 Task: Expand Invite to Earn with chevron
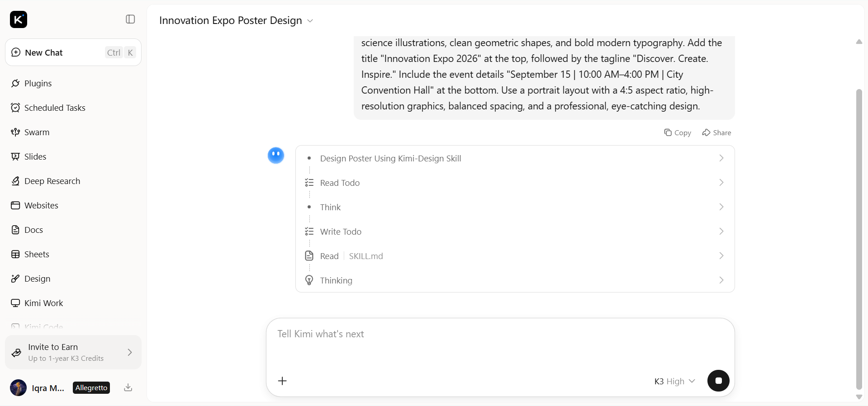point(130,352)
